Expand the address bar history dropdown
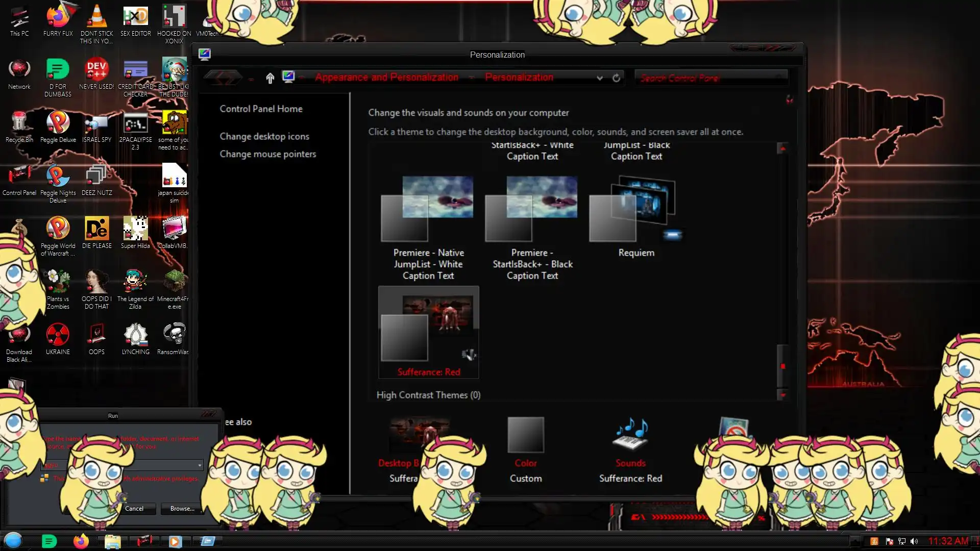The height and width of the screenshot is (551, 980). point(600,78)
